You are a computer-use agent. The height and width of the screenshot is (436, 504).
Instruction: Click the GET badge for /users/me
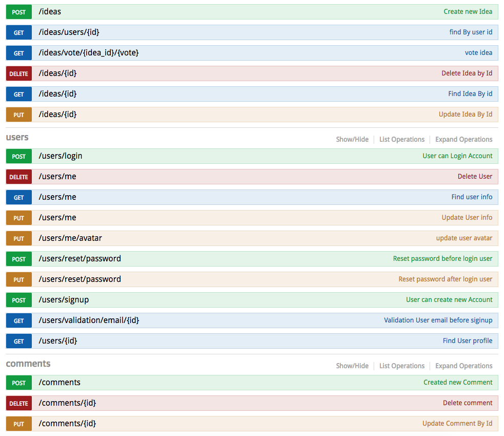tap(18, 197)
